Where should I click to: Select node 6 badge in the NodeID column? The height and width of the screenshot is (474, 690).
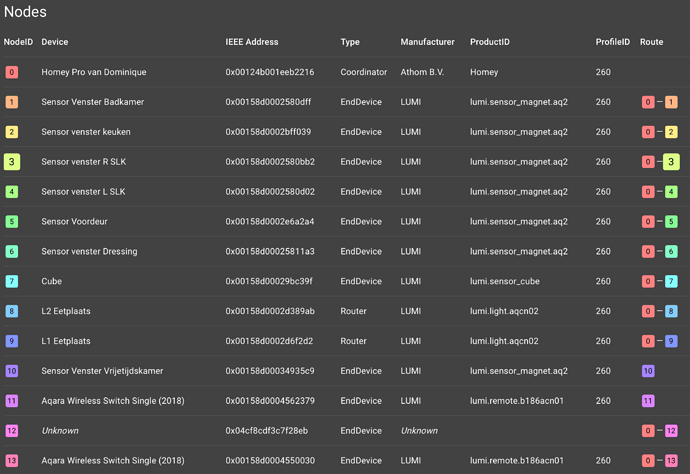click(12, 251)
